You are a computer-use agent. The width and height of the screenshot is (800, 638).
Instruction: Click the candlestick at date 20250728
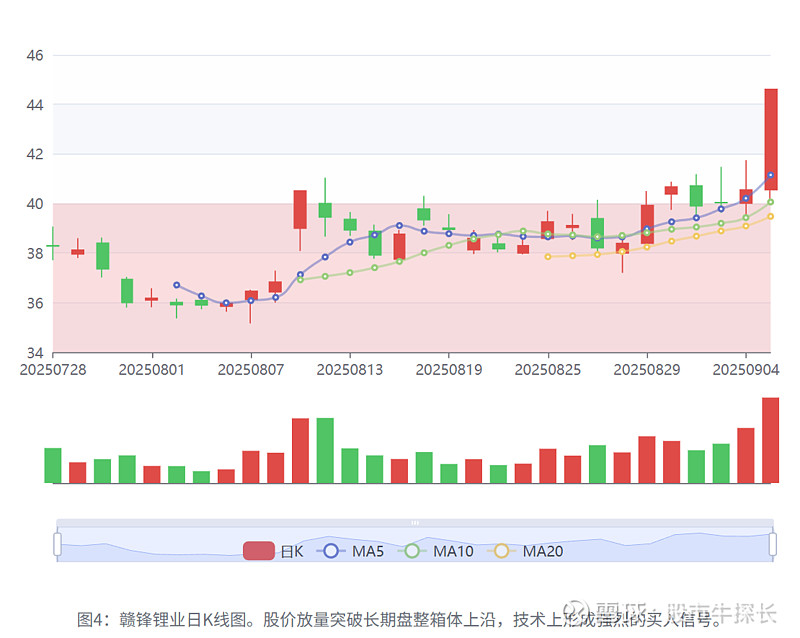(53, 245)
